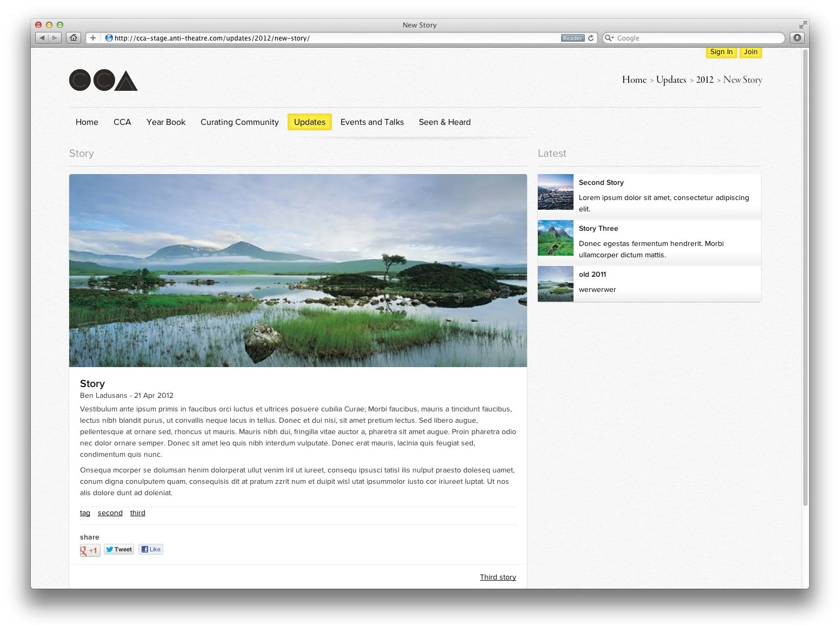The width and height of the screenshot is (840, 626).
Task: Open the Curating Community menu item
Action: pyautogui.click(x=239, y=122)
